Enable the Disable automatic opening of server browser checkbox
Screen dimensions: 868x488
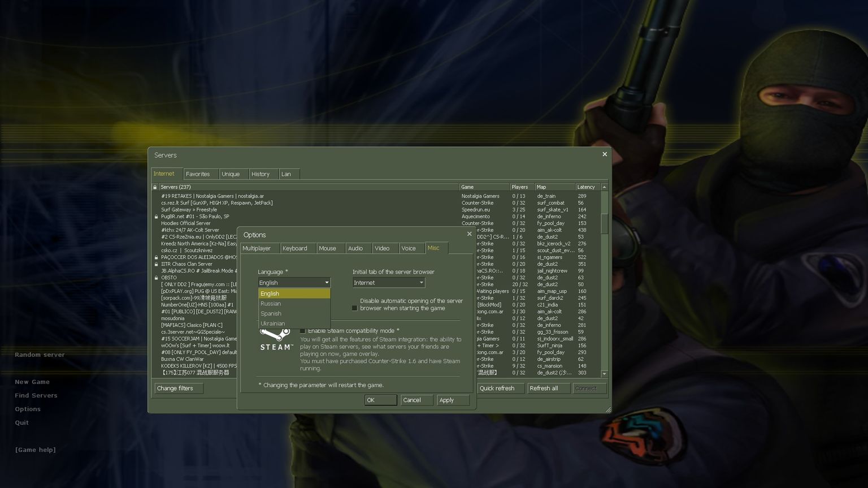click(x=354, y=308)
